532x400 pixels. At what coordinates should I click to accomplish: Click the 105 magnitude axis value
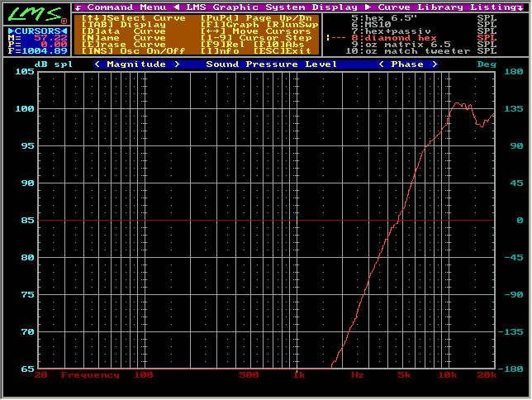point(25,72)
